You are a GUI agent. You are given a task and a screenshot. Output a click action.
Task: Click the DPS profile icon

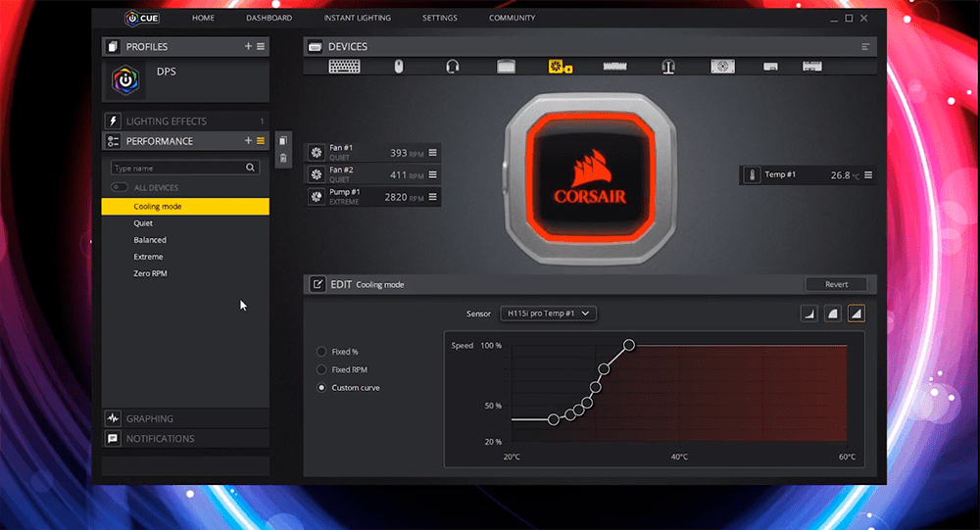[x=125, y=80]
